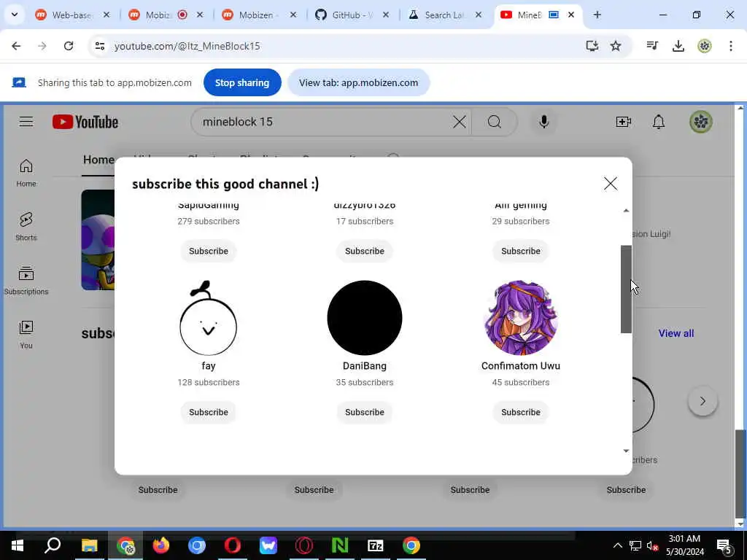Close the GitHub tab
747x560 pixels.
click(x=386, y=15)
